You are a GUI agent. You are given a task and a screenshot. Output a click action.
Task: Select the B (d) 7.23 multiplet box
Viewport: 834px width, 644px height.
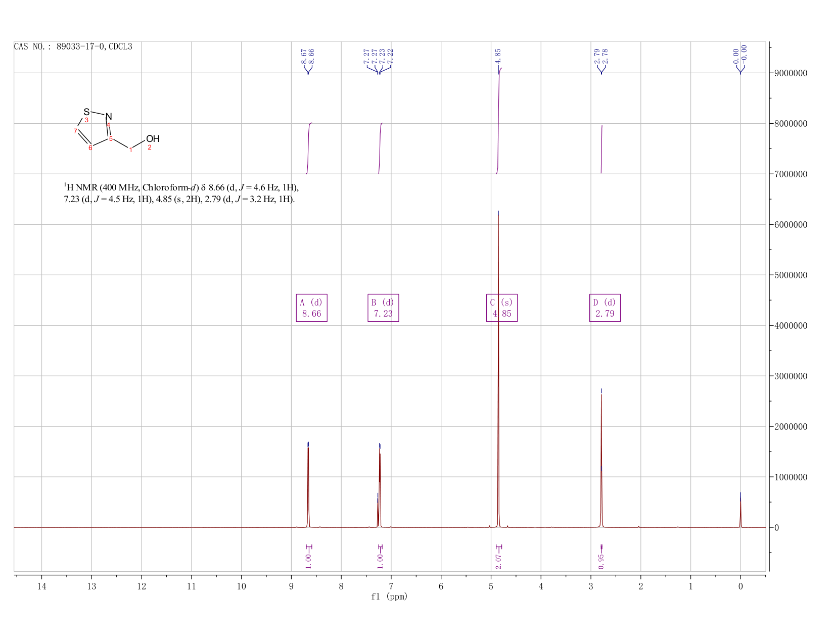[x=383, y=308]
